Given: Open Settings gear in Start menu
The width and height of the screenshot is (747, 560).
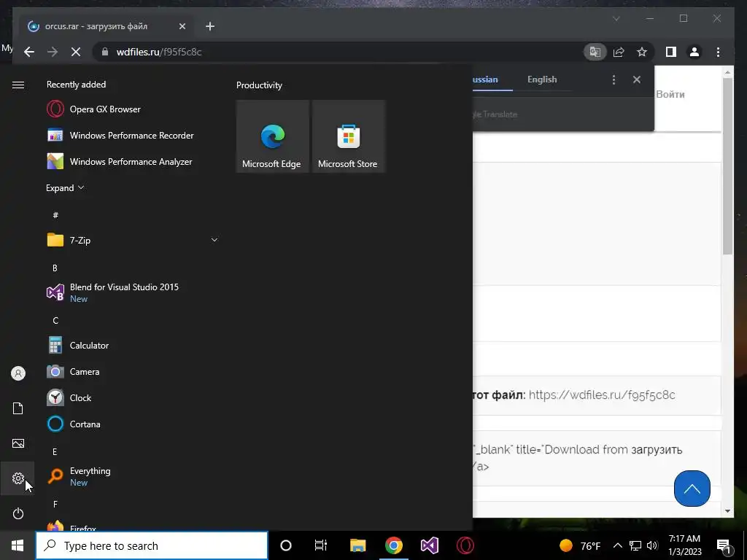Looking at the screenshot, I should click(18, 478).
